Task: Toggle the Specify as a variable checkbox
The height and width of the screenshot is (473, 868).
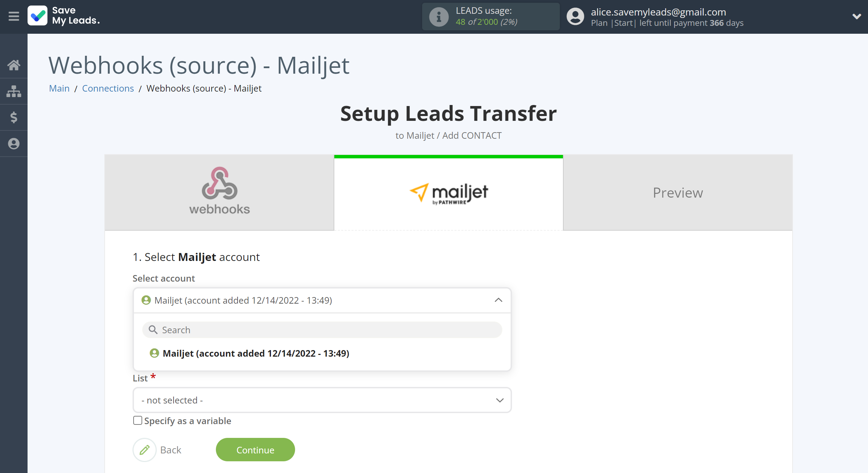Action: click(136, 421)
